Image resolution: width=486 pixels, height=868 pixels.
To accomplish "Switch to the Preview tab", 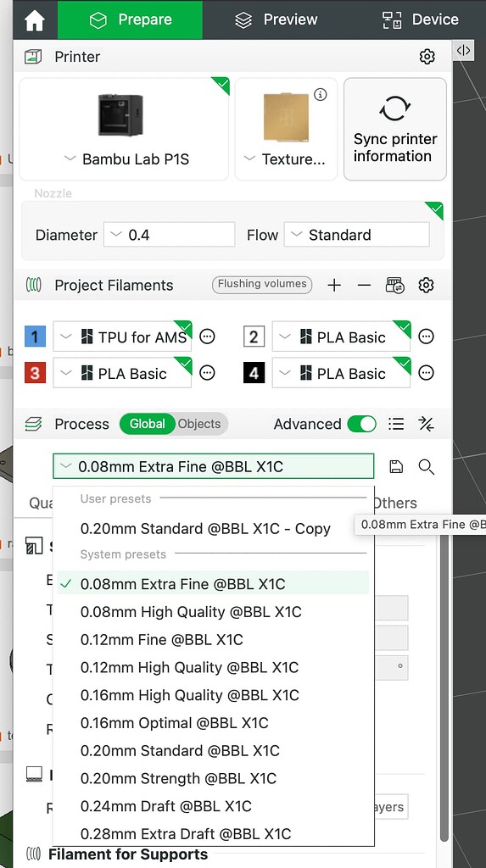I will click(277, 20).
